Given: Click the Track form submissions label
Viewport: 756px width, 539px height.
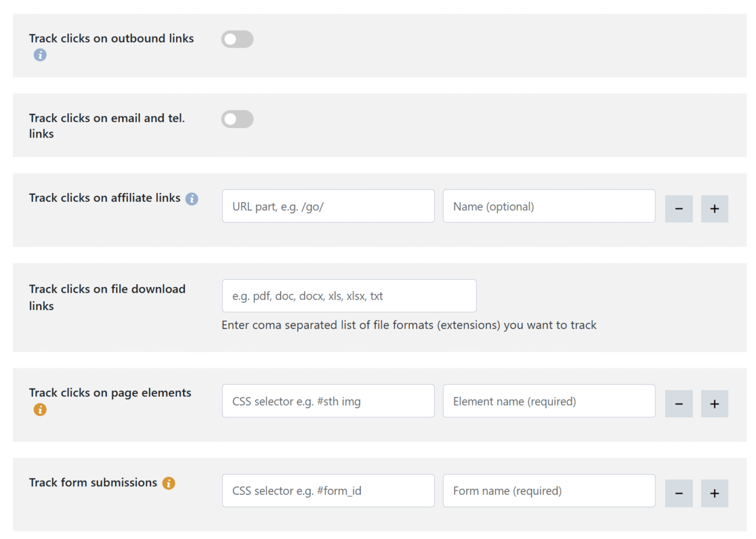Looking at the screenshot, I should coord(93,482).
